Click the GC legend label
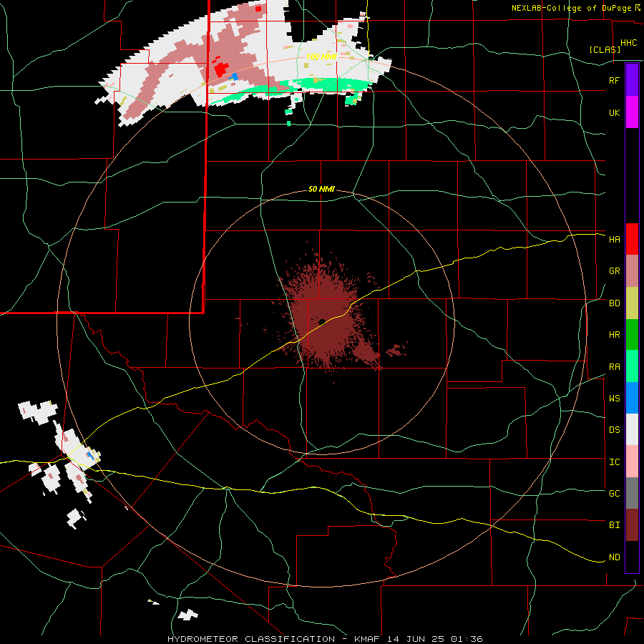 click(x=614, y=494)
